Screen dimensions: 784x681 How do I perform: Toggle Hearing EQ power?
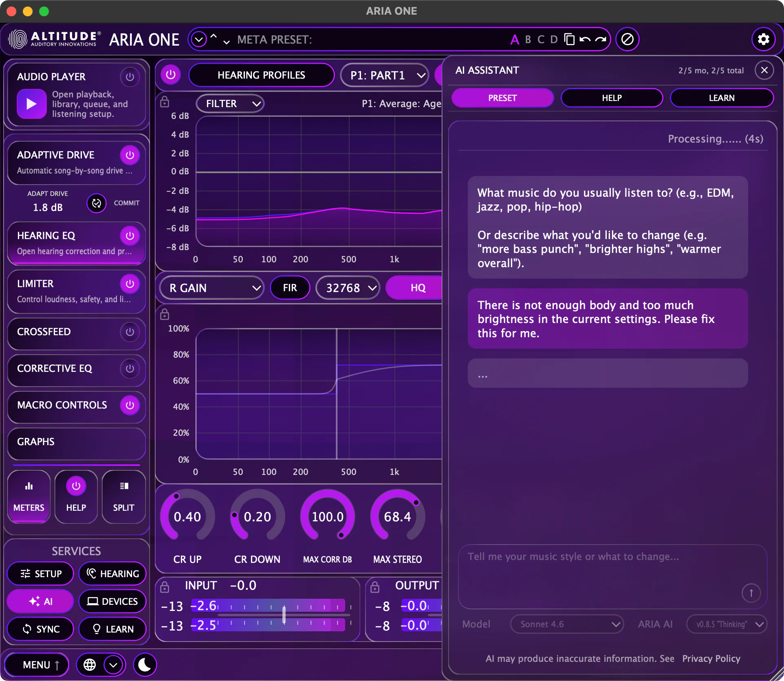[x=130, y=235]
